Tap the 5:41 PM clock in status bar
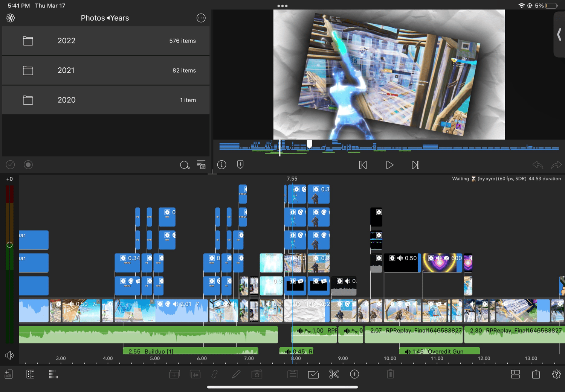Screen dimensions: 565x392 (19, 6)
